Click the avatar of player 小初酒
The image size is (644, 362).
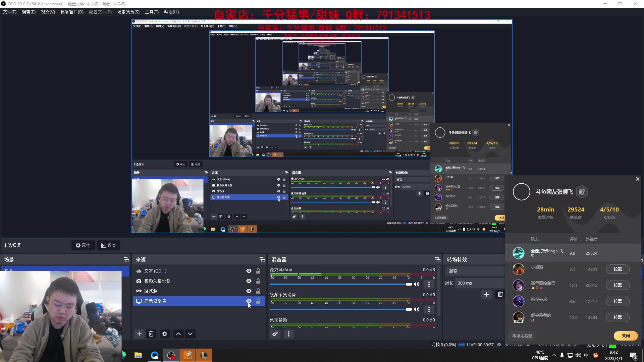519,269
